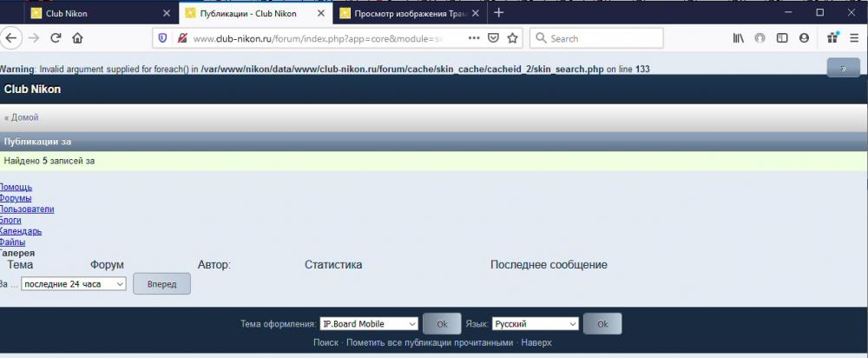This screenshot has height=358, width=868.
Task: Click the Тема column header
Action: click(x=20, y=265)
